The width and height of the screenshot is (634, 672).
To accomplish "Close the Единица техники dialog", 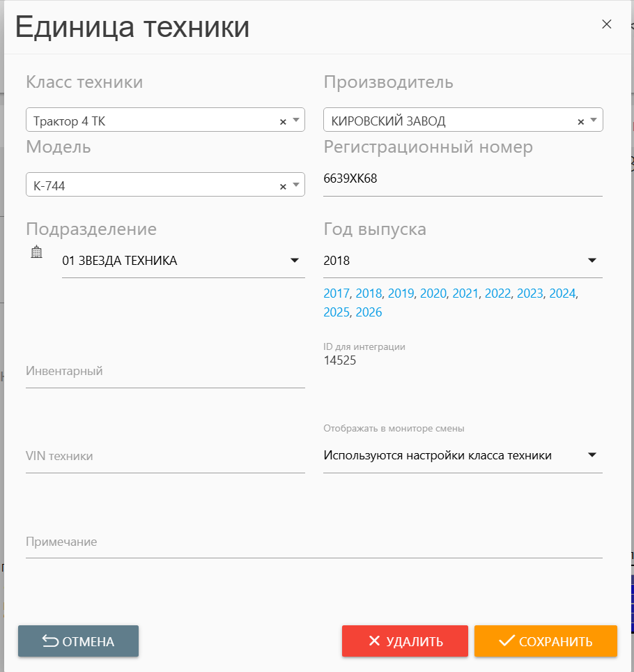I will pos(606,24).
